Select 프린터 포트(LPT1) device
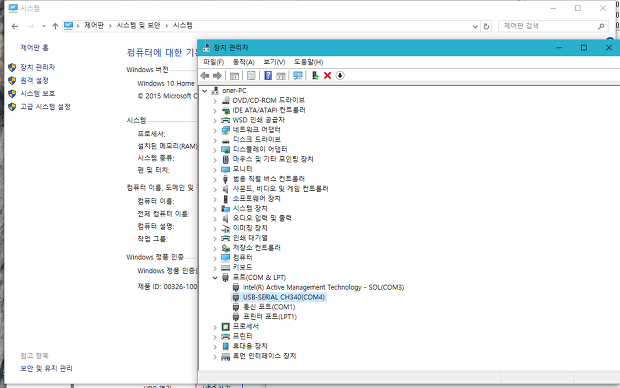The width and height of the screenshot is (620, 388). click(x=270, y=317)
